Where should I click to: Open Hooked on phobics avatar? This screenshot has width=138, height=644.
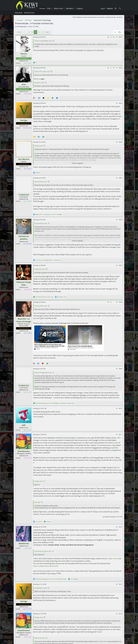click(x=24, y=226)
